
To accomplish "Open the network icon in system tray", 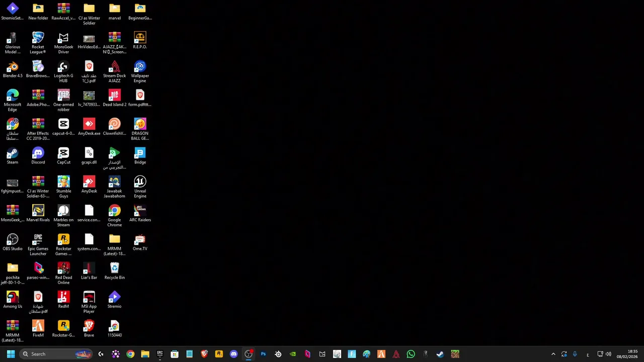I will pos(600,354).
